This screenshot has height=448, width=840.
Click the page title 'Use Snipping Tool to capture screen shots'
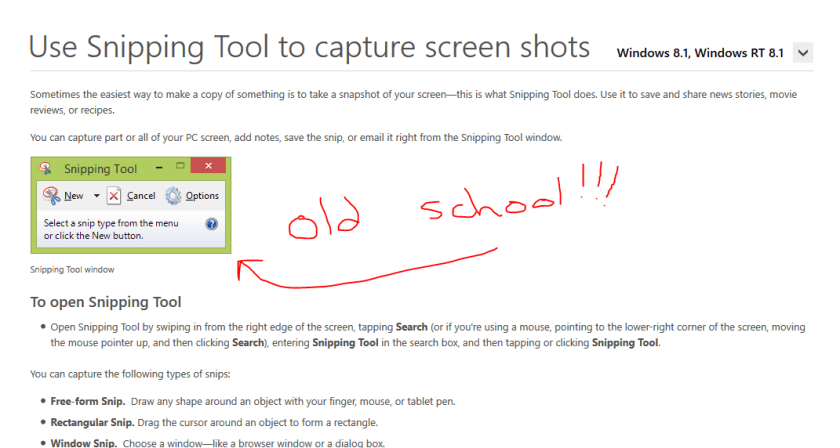pyautogui.click(x=309, y=47)
